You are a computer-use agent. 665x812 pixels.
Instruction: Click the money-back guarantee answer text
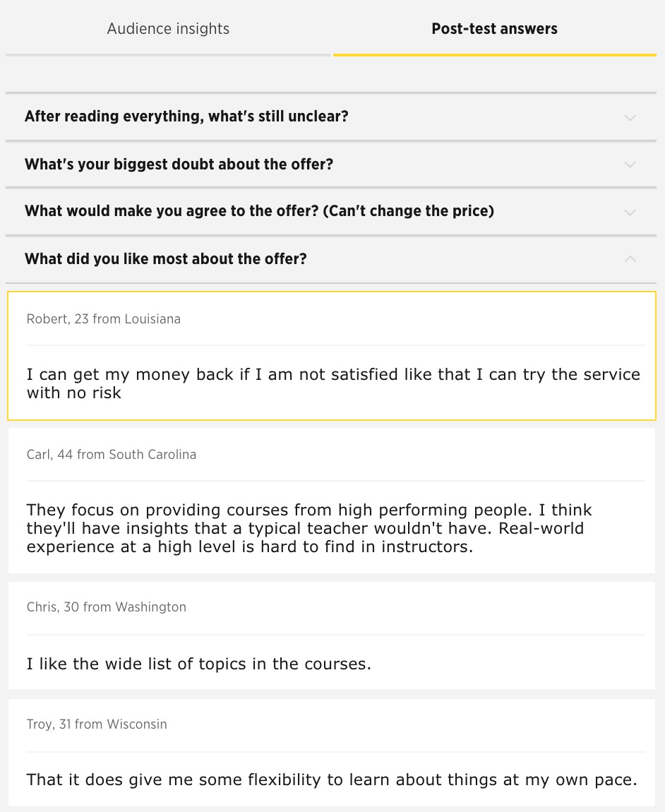332,383
